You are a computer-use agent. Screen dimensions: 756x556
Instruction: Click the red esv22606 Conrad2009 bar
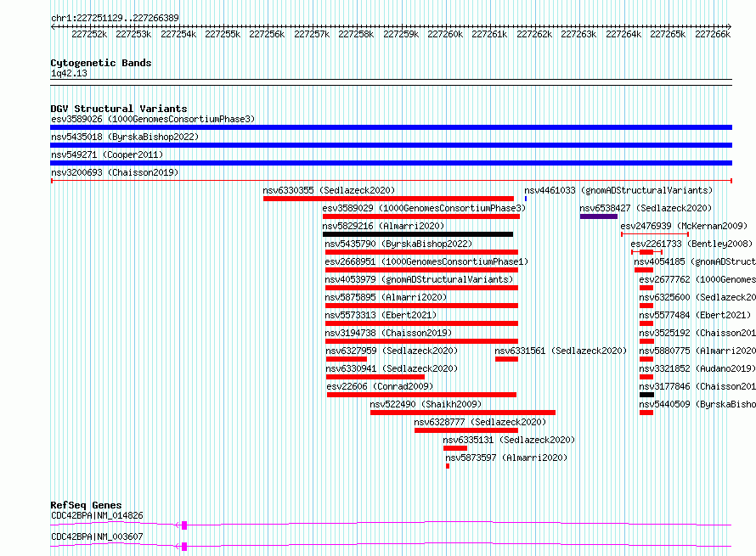click(x=421, y=395)
